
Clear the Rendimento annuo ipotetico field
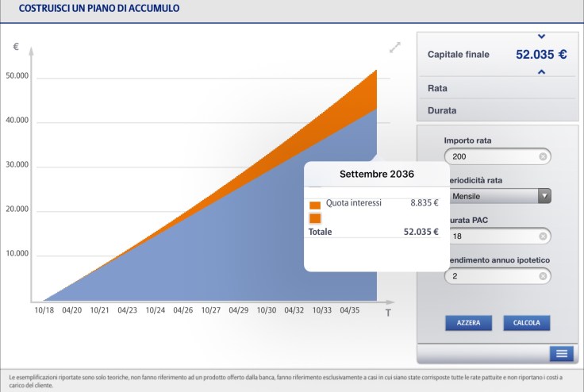pos(543,276)
